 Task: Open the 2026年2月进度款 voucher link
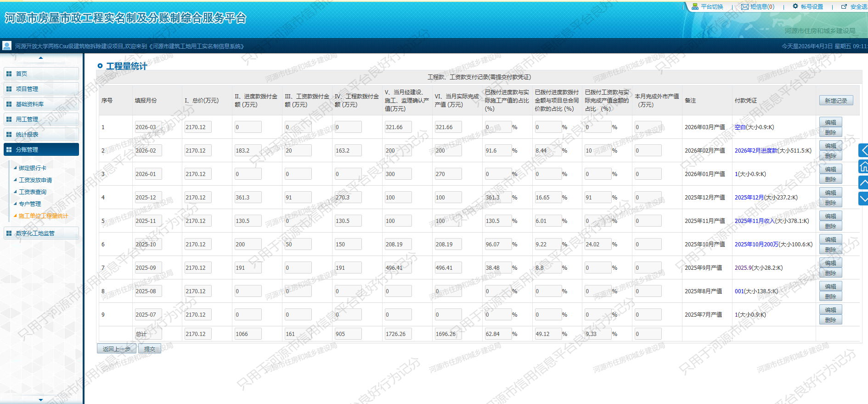(756, 150)
